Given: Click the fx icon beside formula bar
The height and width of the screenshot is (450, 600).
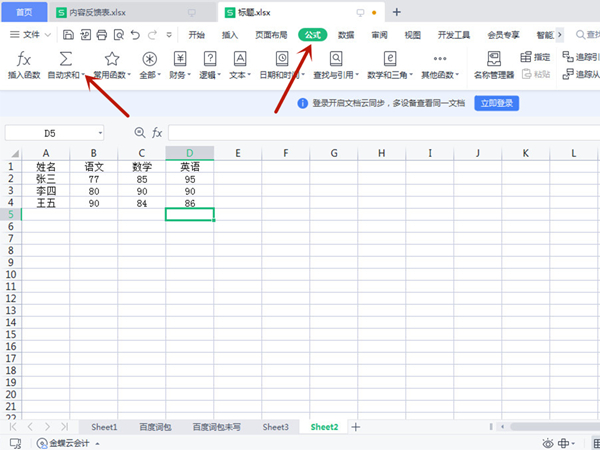Looking at the screenshot, I should click(157, 133).
